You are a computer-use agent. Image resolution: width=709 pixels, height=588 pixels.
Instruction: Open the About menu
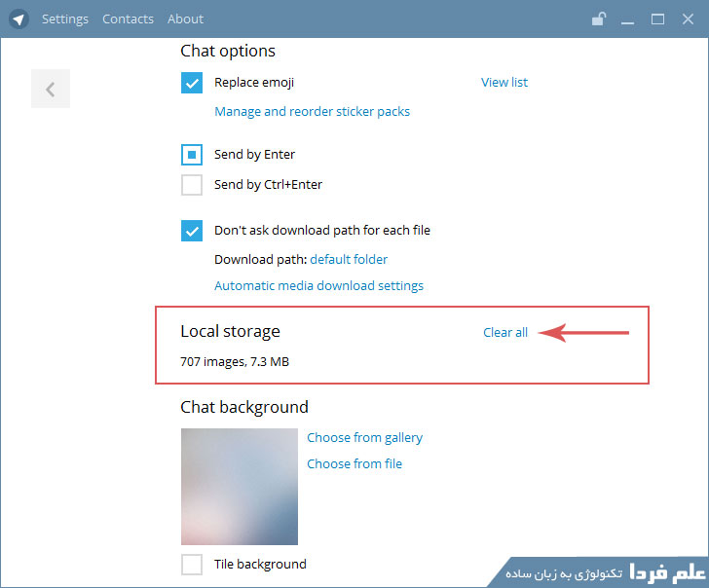pyautogui.click(x=185, y=18)
